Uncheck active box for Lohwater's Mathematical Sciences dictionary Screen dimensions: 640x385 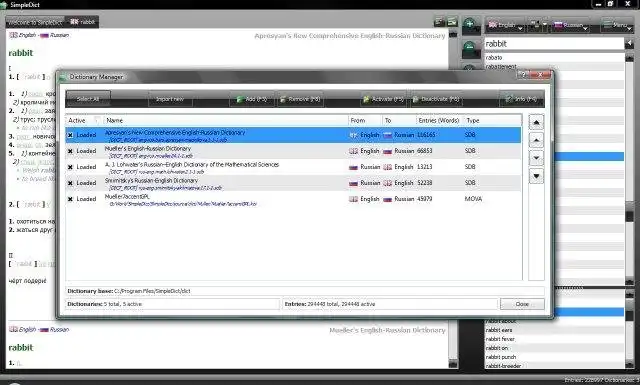70,167
